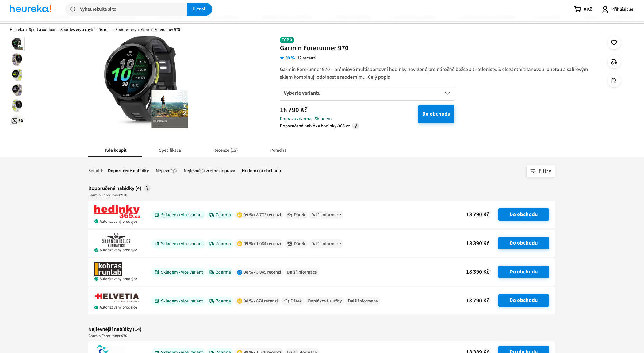Open the +6 more images gallery icon
The height and width of the screenshot is (353, 644).
[17, 120]
